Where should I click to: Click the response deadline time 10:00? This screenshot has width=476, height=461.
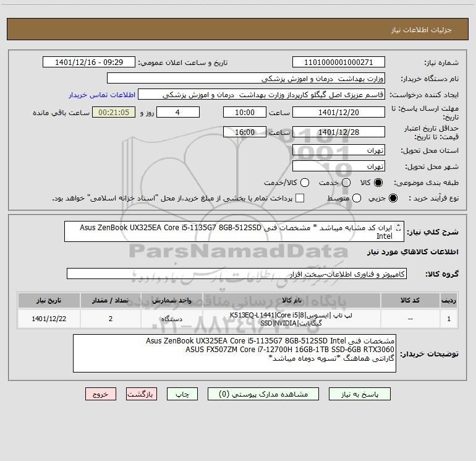245,112
